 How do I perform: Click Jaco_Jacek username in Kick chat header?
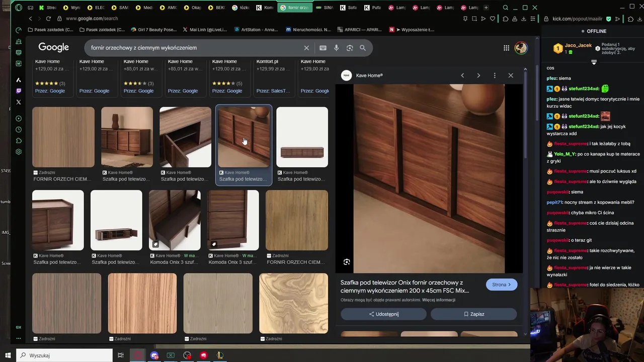578,45
